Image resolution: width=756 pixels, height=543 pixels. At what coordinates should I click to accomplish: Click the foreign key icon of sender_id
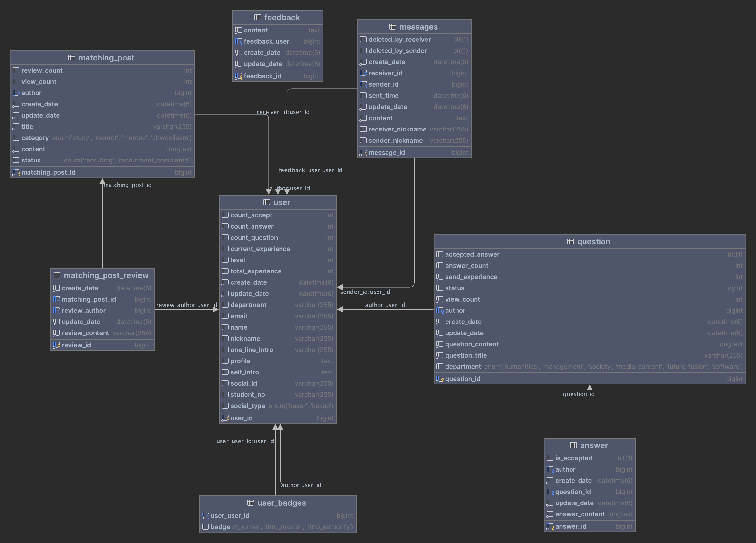363,84
